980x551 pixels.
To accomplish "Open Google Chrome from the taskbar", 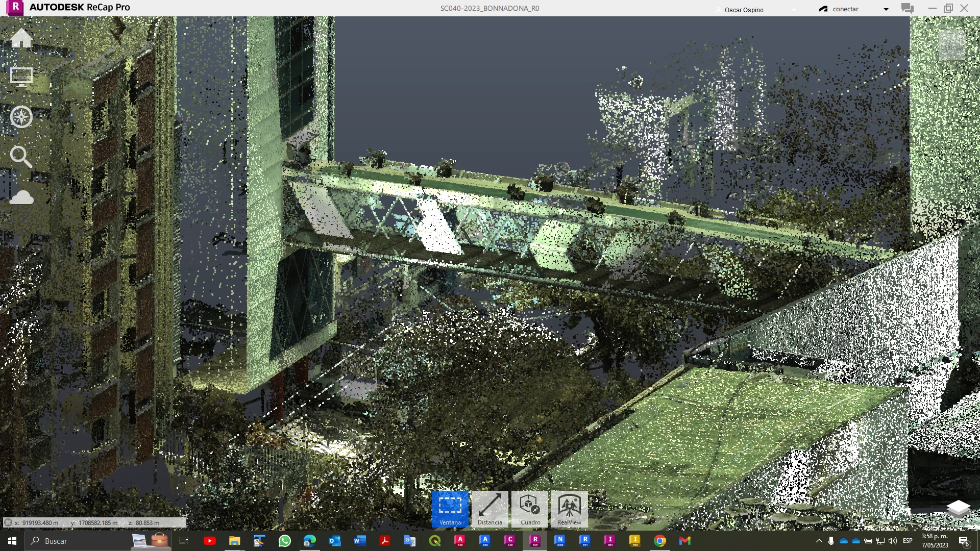I will 660,541.
